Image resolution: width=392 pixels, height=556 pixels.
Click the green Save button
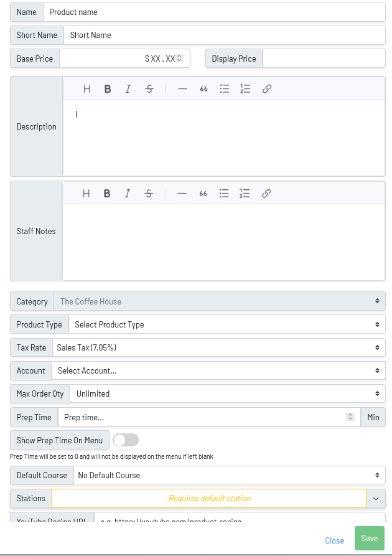369,539
